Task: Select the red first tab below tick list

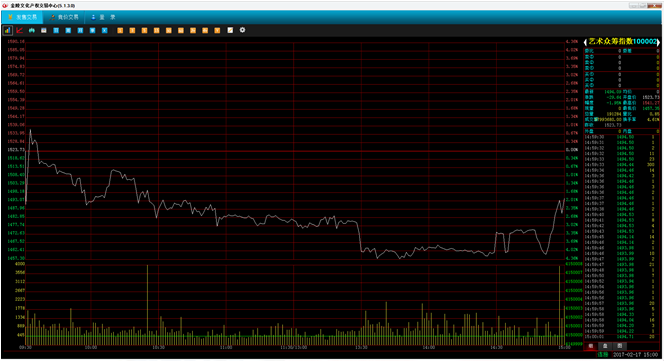Action: pyautogui.click(x=591, y=346)
